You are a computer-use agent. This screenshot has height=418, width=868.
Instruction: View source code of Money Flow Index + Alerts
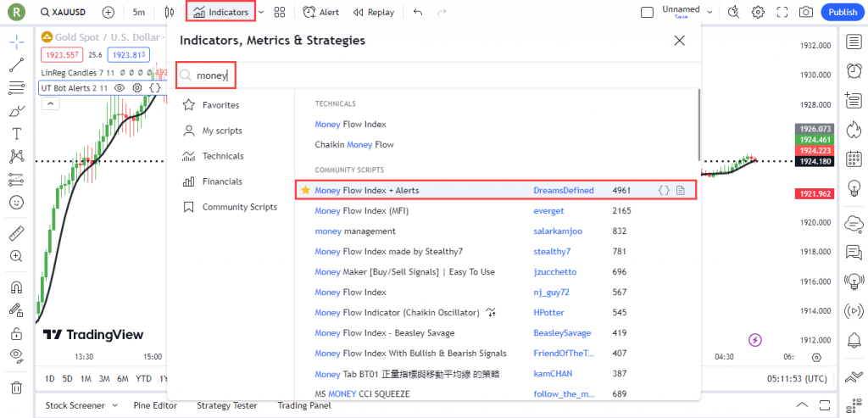click(x=664, y=191)
